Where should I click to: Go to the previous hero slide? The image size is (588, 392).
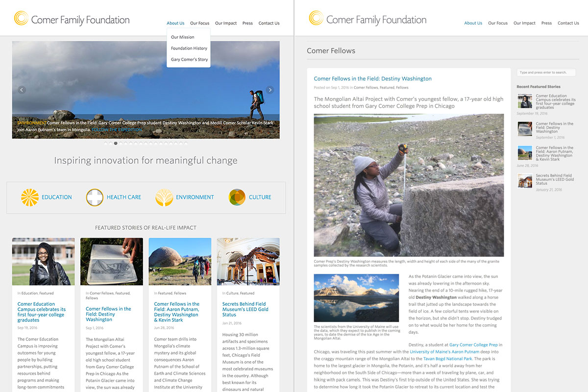pos(22,90)
